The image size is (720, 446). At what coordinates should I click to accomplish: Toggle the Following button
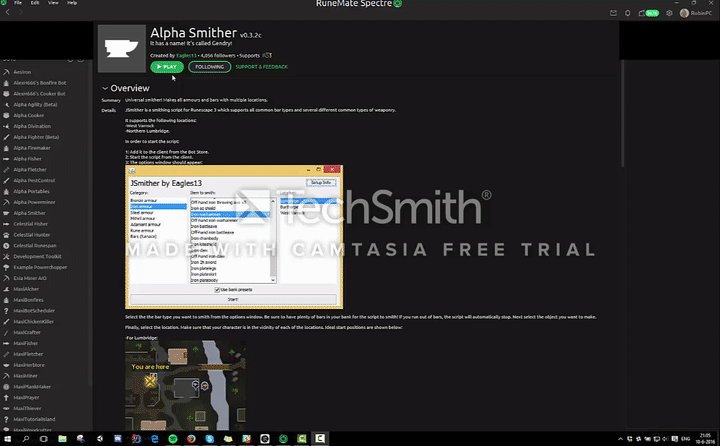[x=209, y=67]
